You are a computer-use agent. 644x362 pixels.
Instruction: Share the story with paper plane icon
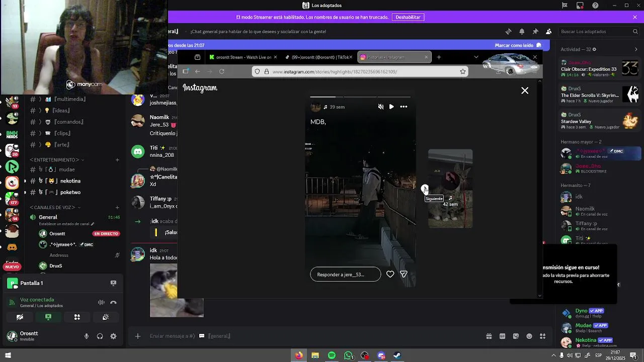tap(404, 274)
